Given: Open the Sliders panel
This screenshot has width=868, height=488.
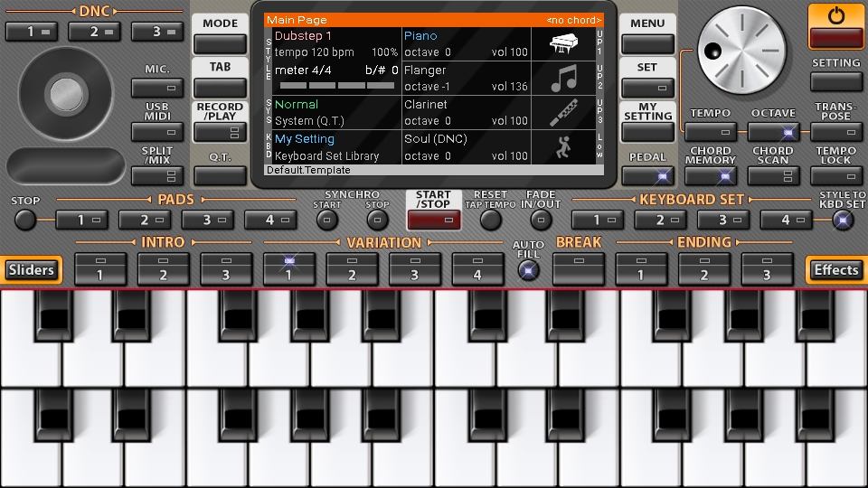Looking at the screenshot, I should tap(31, 269).
